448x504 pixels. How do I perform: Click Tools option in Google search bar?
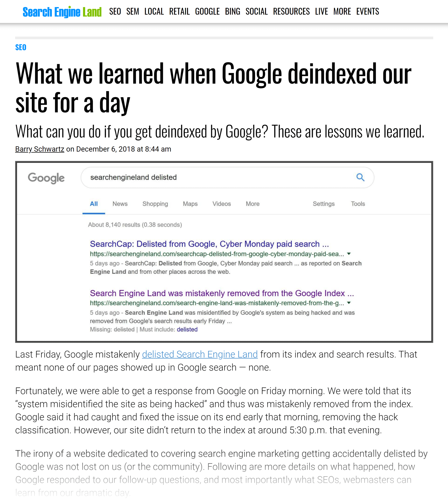click(x=358, y=204)
